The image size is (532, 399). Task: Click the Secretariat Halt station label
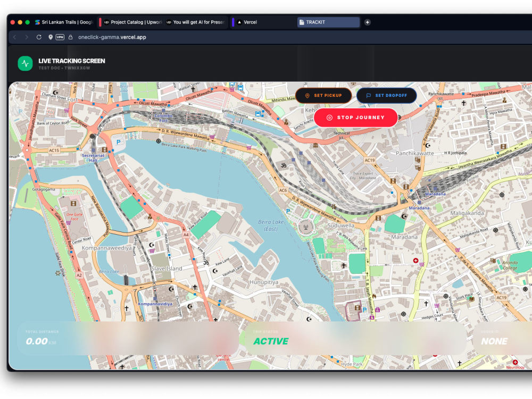93,158
